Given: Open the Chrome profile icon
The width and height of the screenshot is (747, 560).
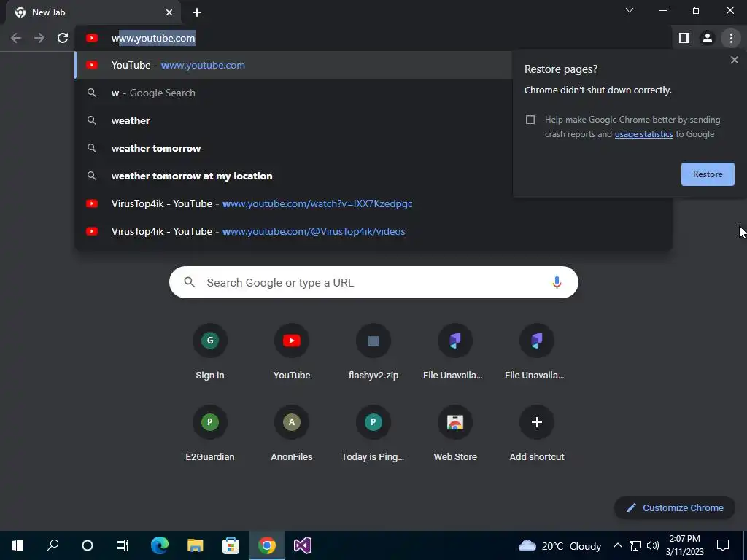Looking at the screenshot, I should [708, 38].
